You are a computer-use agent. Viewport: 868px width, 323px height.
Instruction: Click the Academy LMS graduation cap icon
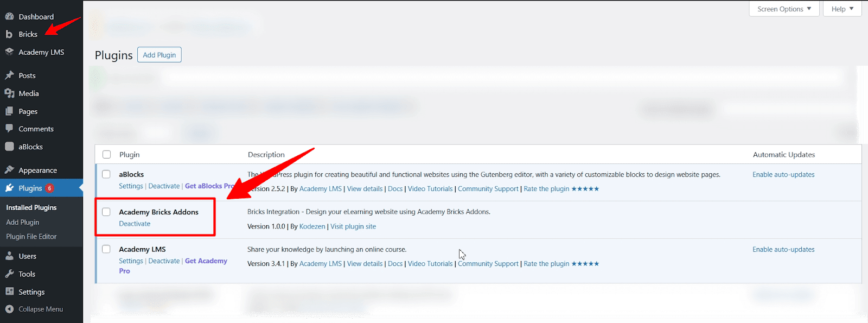(x=9, y=52)
